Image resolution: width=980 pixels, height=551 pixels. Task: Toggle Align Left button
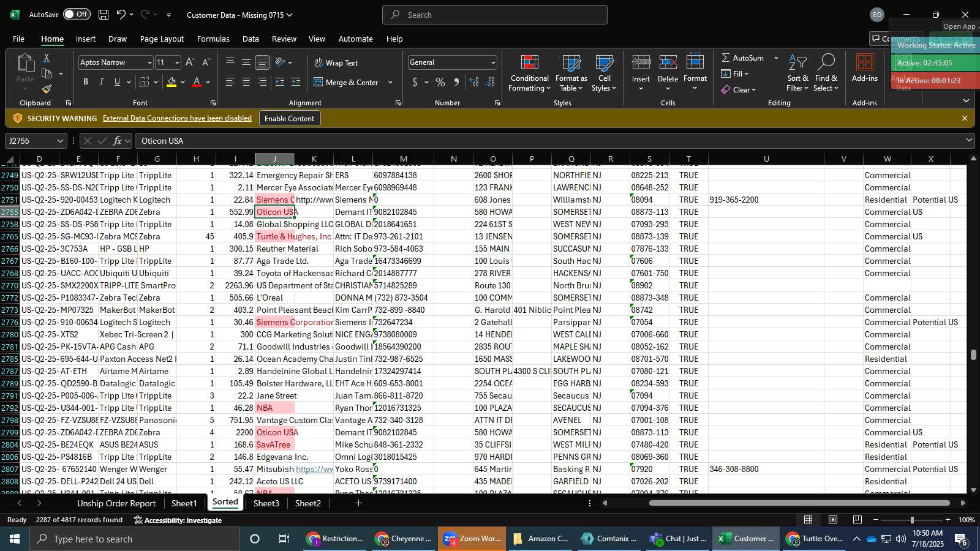tap(230, 82)
